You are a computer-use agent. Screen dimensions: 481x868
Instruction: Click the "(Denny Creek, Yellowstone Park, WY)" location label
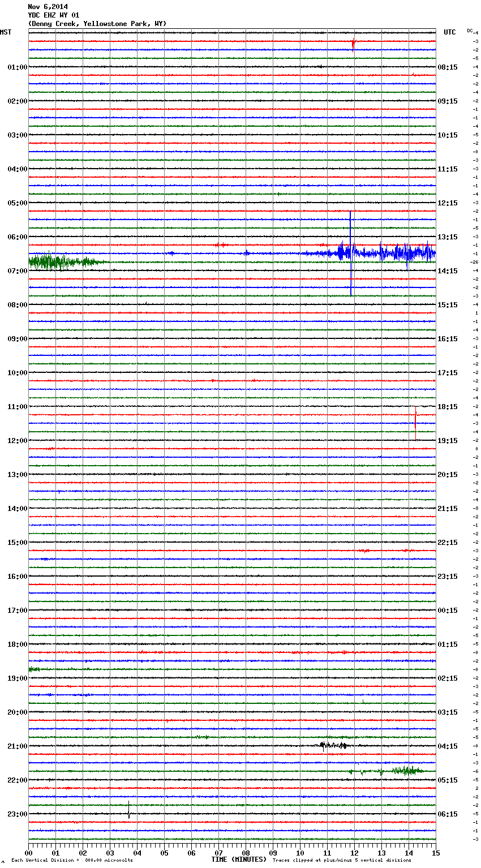coord(97,24)
